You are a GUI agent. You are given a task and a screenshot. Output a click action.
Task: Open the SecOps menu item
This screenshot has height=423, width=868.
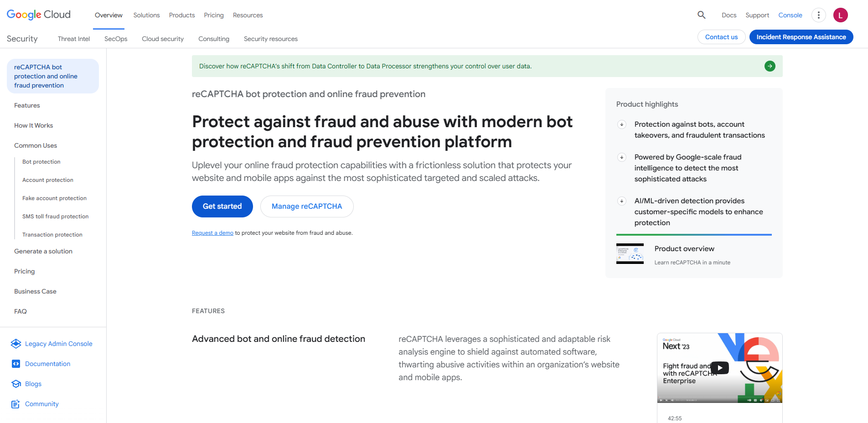click(116, 39)
